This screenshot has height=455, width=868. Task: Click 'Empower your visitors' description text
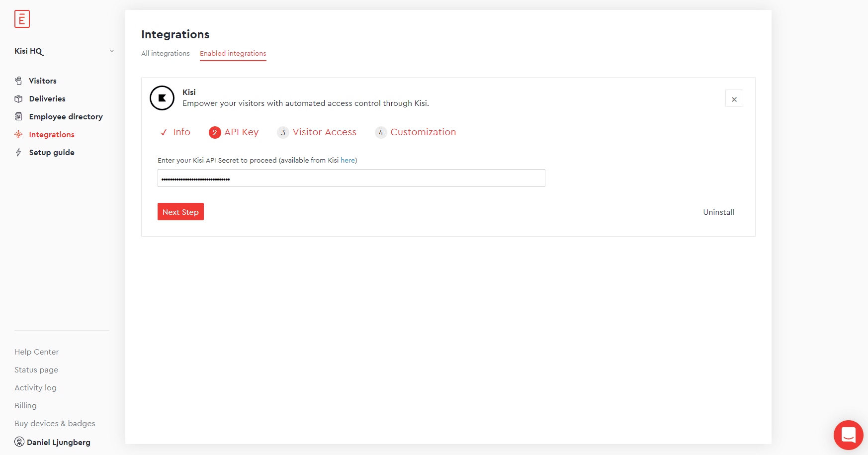[306, 103]
